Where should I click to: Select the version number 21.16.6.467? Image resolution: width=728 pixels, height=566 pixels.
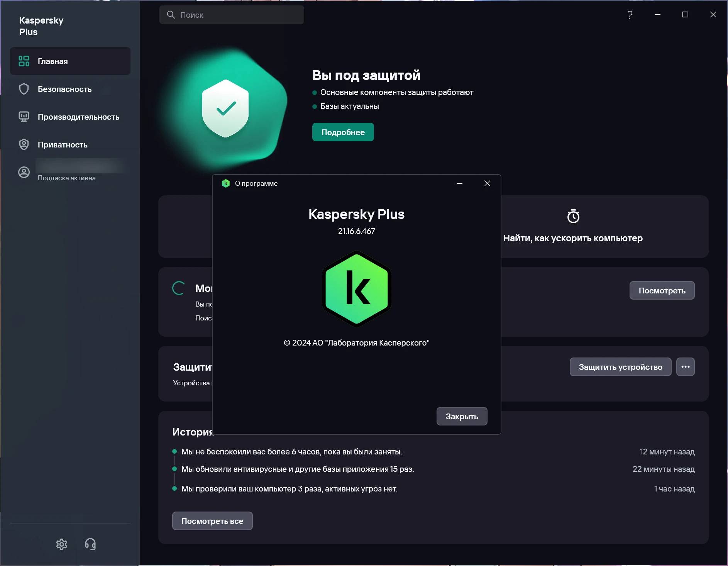357,231
